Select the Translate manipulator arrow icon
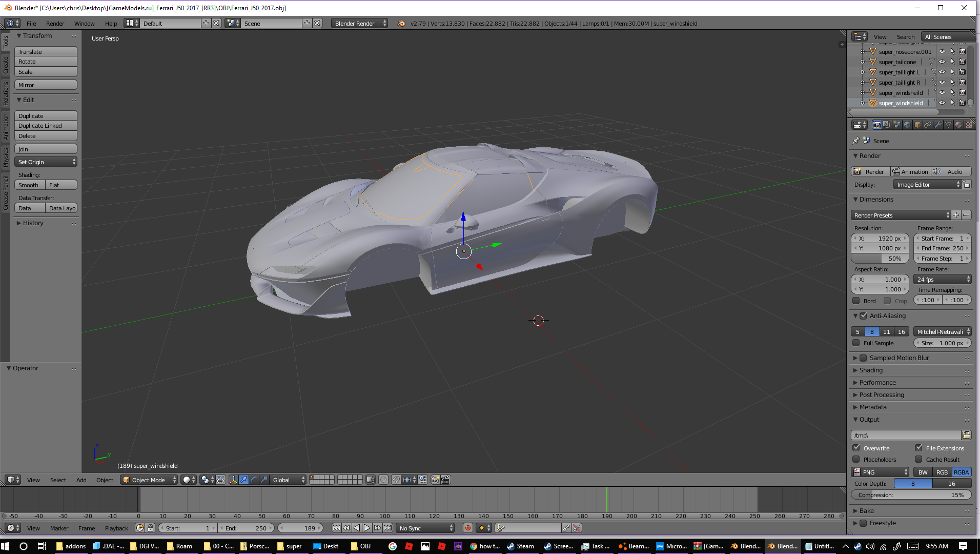 click(x=243, y=480)
